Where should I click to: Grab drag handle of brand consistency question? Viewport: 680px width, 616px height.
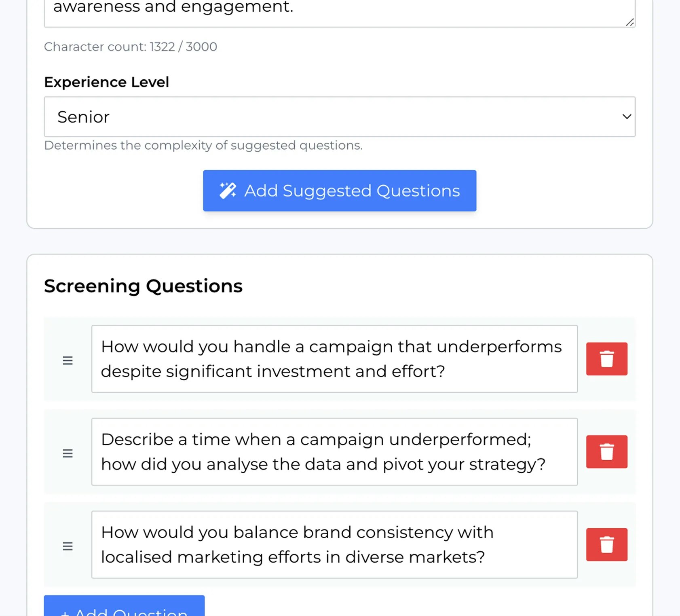68,546
